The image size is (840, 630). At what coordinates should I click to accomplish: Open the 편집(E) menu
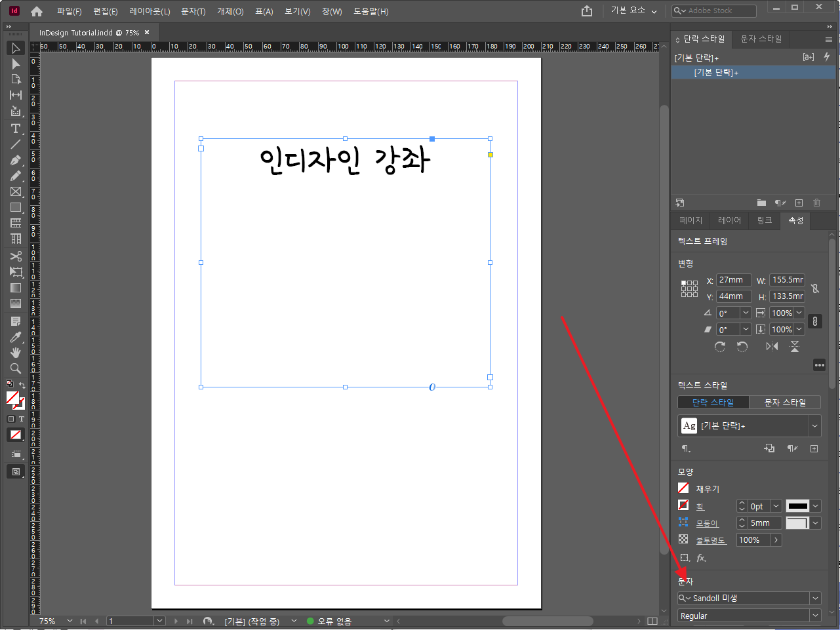105,11
